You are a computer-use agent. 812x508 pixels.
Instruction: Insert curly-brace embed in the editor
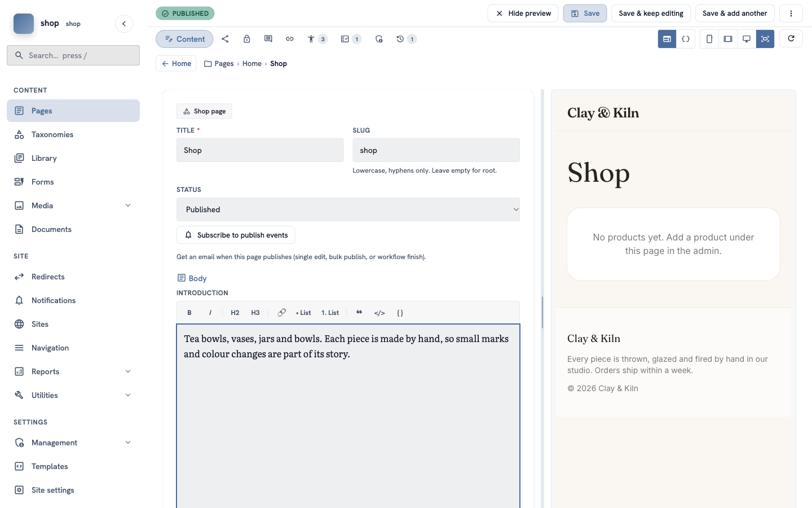click(400, 313)
